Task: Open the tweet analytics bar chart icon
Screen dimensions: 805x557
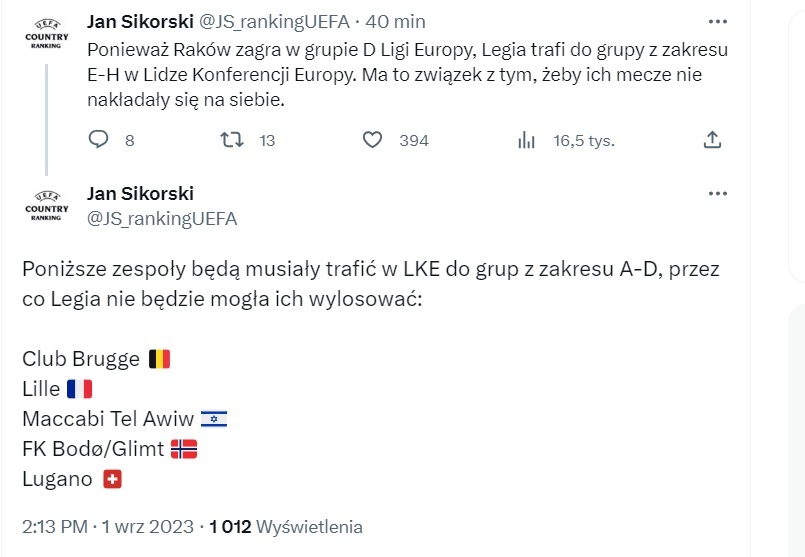Action: tap(526, 140)
